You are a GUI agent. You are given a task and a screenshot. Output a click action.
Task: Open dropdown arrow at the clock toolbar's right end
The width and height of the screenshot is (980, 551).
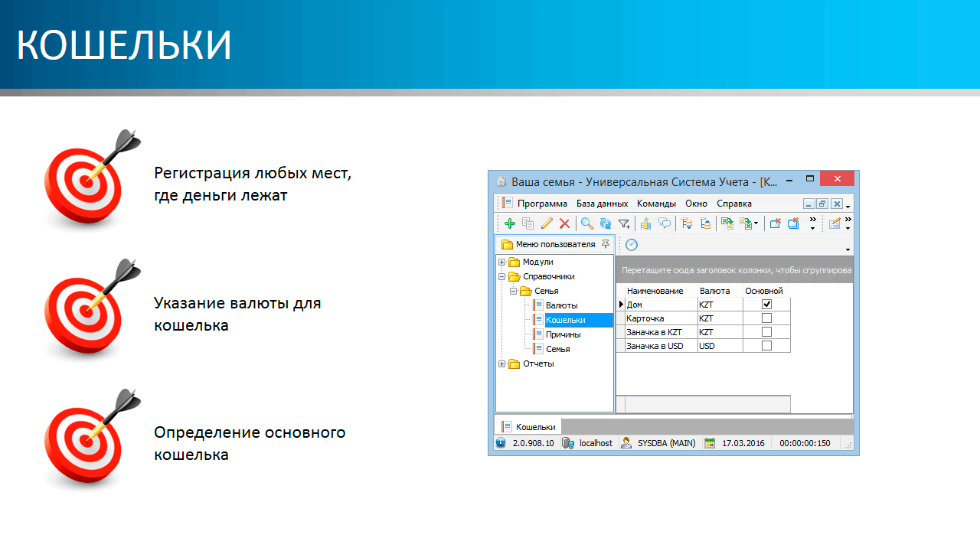click(x=848, y=249)
